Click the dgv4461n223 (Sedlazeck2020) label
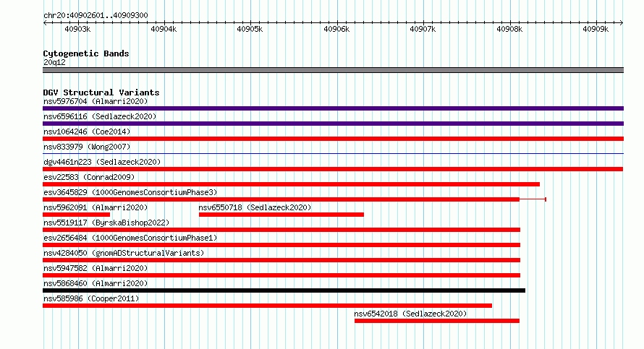644x349 pixels. 102,162
